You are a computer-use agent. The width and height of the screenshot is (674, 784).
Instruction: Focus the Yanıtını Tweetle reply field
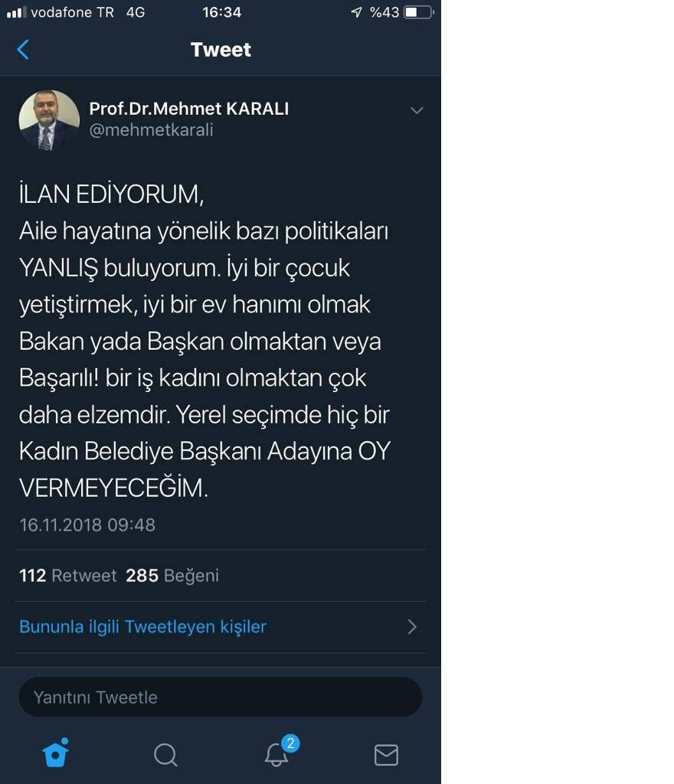(x=220, y=697)
